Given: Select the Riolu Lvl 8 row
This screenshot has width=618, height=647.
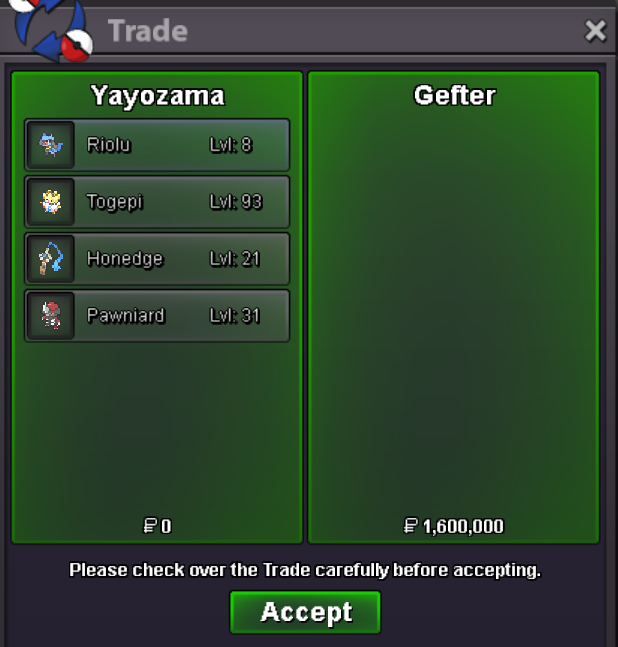Looking at the screenshot, I should click(x=157, y=145).
